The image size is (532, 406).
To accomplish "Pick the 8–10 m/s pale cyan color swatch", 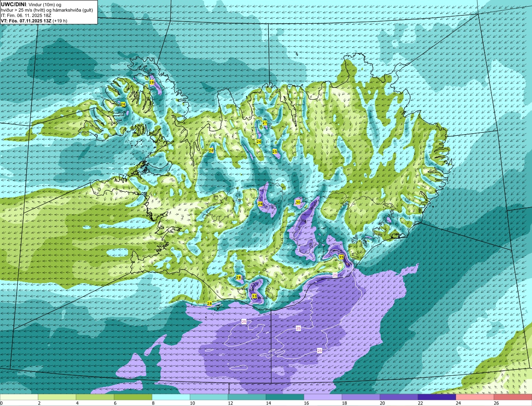I will click(171, 397).
